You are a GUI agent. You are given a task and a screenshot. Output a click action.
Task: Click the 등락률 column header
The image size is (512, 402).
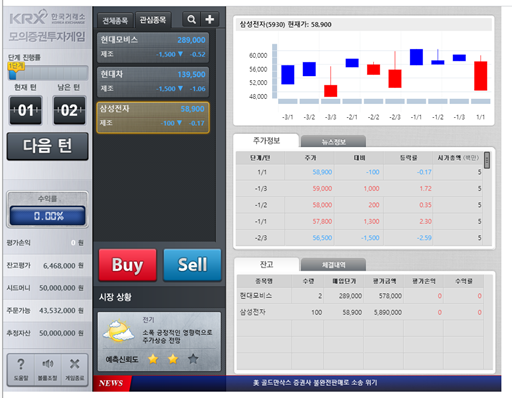pyautogui.click(x=408, y=158)
